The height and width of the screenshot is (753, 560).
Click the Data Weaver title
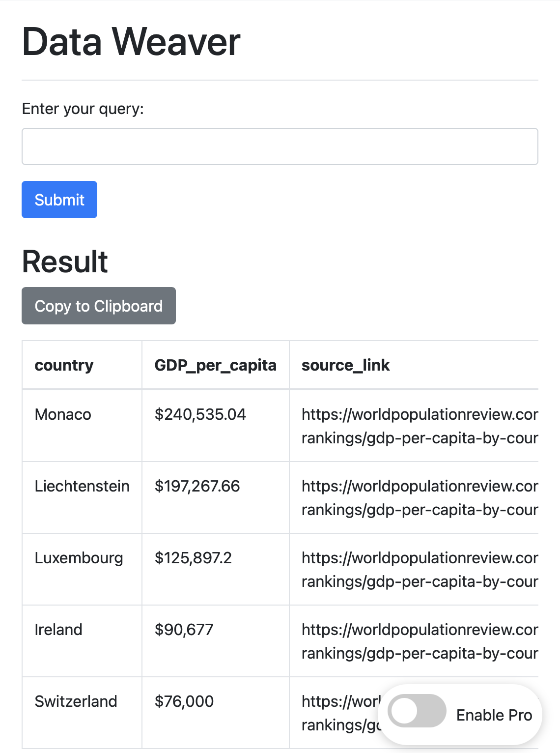click(131, 42)
